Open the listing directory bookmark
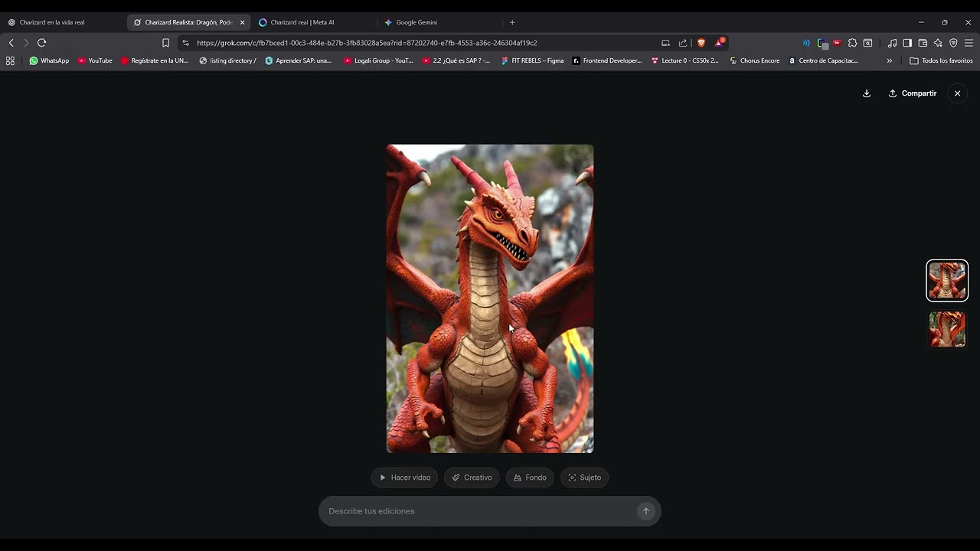 [227, 60]
